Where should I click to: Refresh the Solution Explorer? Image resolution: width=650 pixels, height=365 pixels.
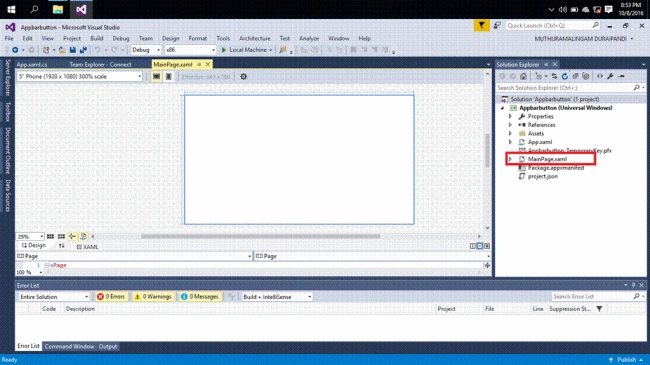[x=565, y=76]
